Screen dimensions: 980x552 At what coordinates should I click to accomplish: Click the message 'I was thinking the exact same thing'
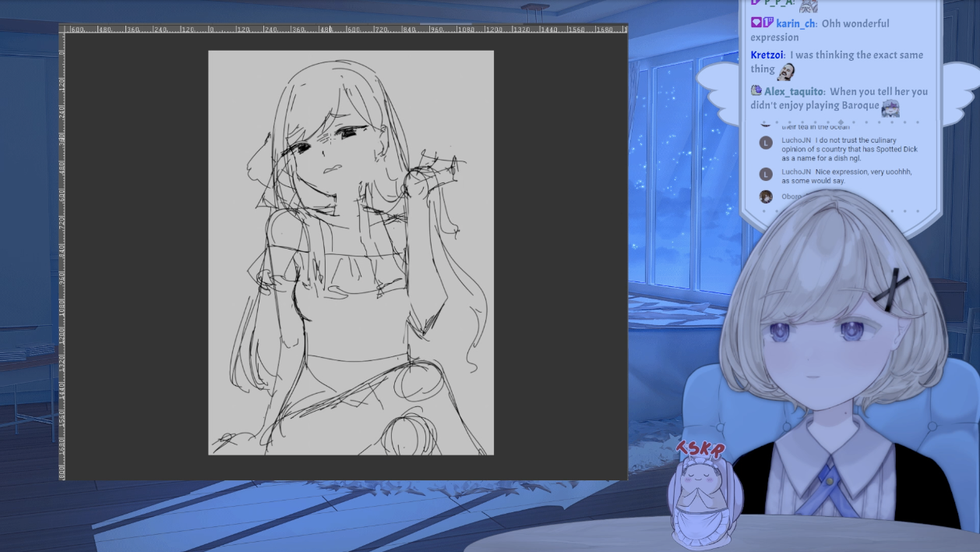(x=837, y=62)
